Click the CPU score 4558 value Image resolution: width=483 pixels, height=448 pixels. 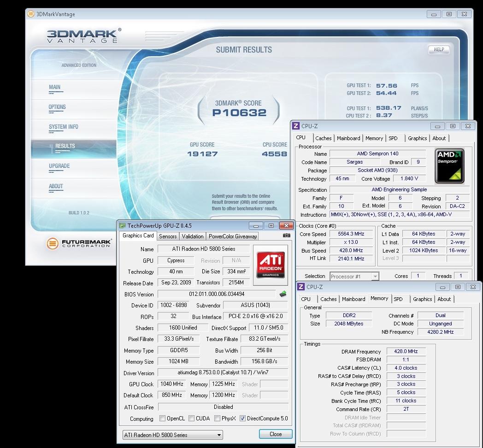coord(275,154)
